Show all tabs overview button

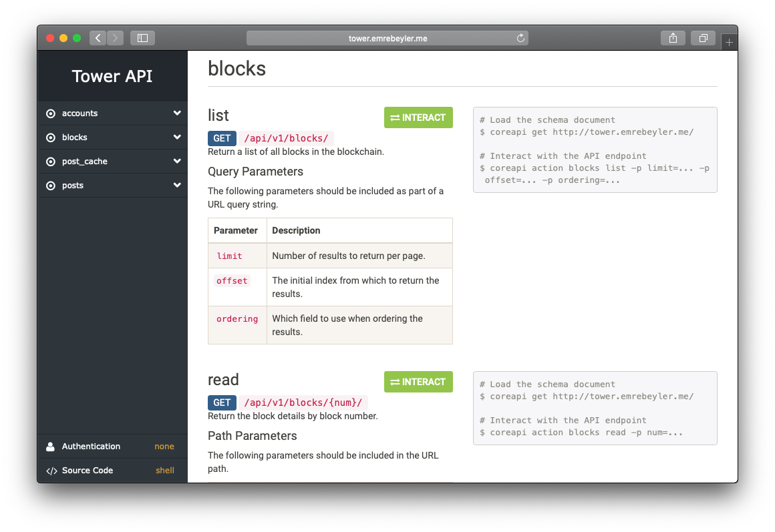point(703,38)
